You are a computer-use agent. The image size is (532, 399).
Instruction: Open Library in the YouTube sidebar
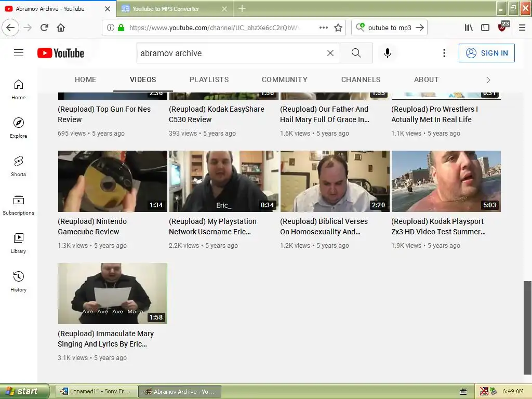19,243
